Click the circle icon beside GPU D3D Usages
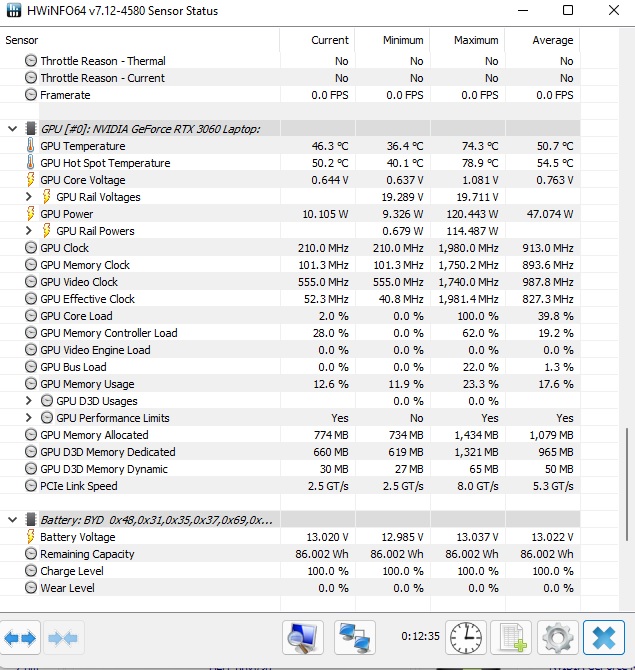This screenshot has height=670, width=635. point(47,401)
